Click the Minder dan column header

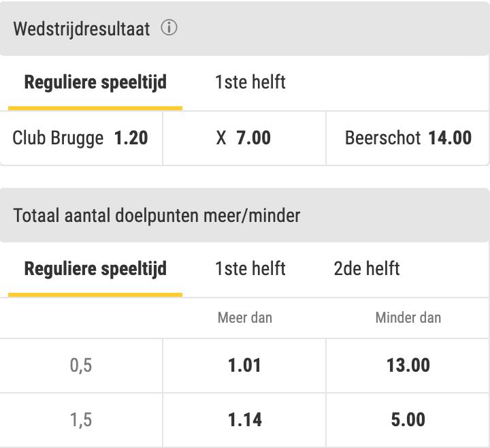click(408, 318)
